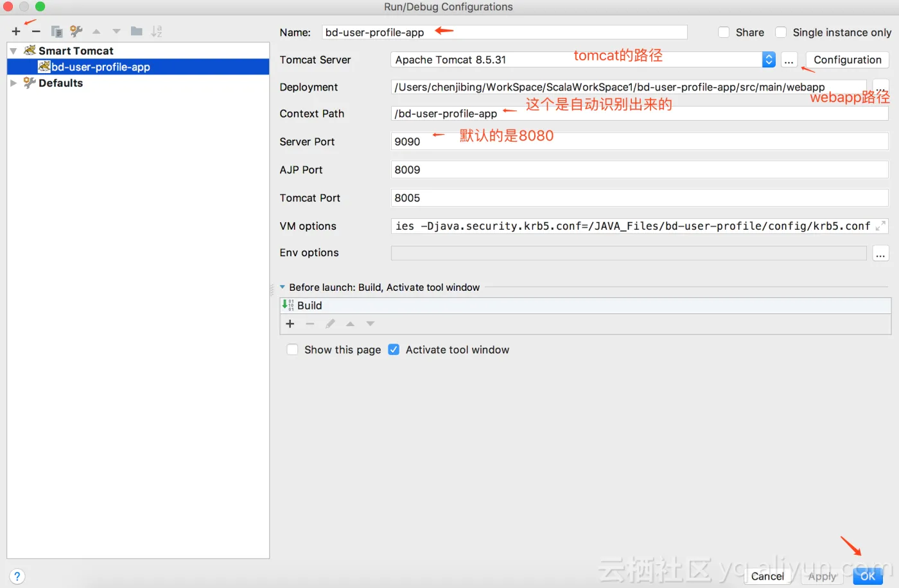Browse for Tomcat Server location
Viewport: 899px width, 588px height.
point(789,60)
